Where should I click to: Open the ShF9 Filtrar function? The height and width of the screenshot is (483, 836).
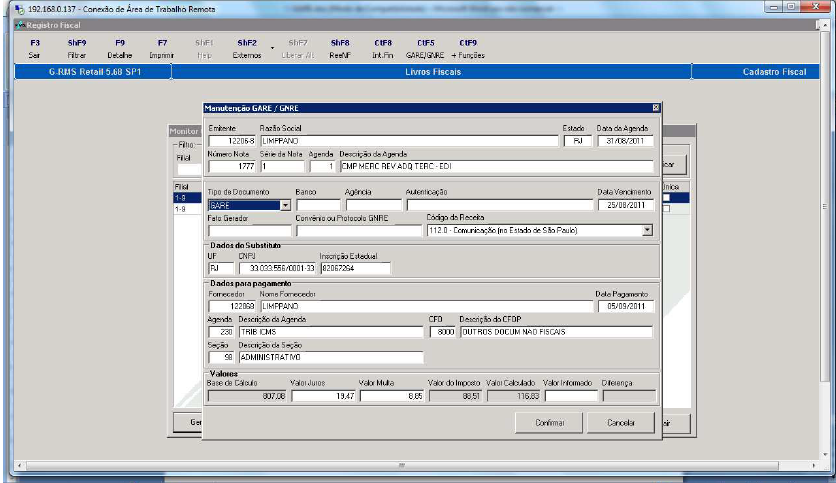(x=77, y=49)
